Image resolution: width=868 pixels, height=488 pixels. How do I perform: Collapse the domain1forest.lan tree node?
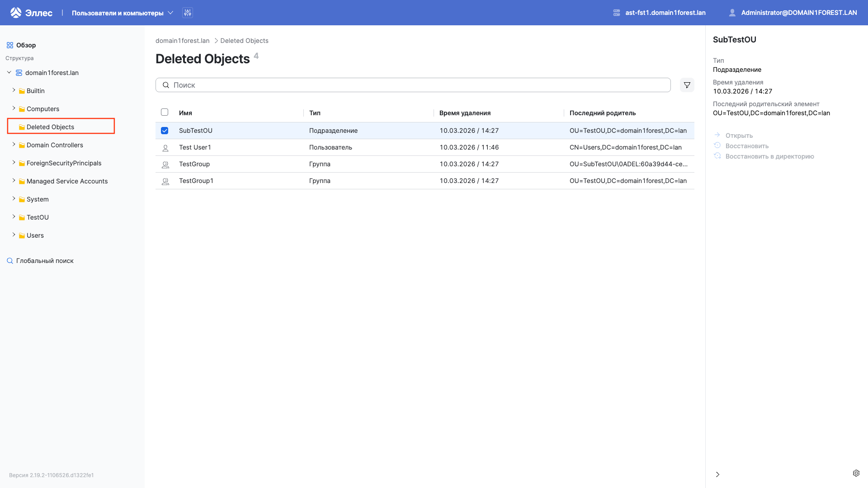(x=9, y=72)
